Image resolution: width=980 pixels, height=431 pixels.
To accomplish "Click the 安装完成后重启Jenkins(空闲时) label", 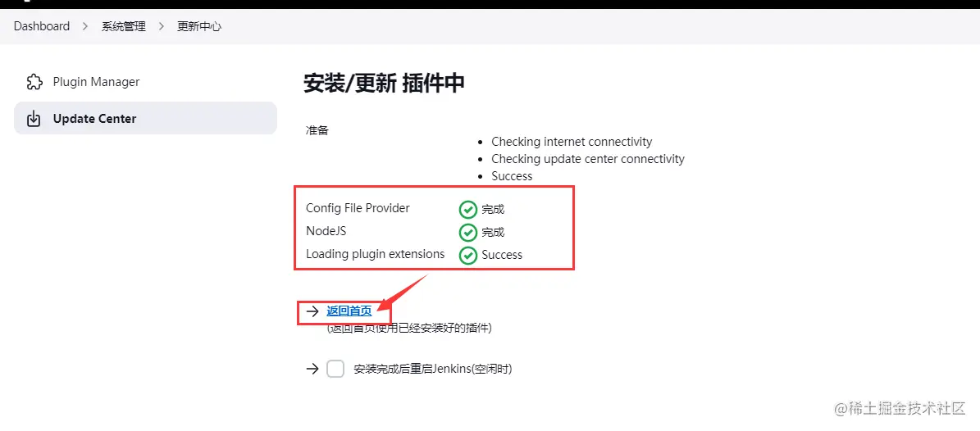I will click(433, 370).
